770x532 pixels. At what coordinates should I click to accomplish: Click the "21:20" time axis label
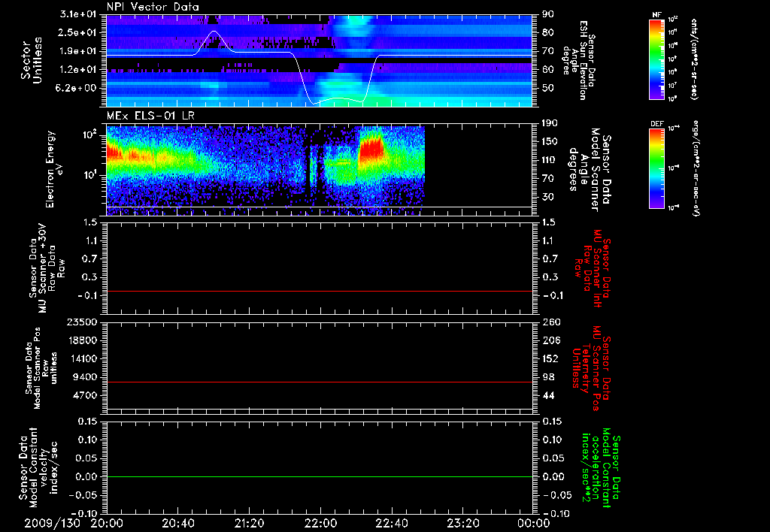pos(250,523)
